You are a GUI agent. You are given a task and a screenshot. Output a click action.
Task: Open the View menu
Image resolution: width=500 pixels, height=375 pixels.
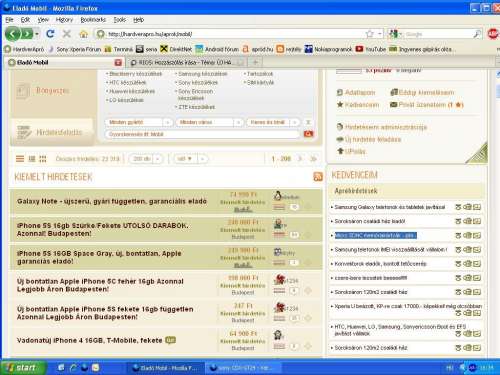[43, 20]
